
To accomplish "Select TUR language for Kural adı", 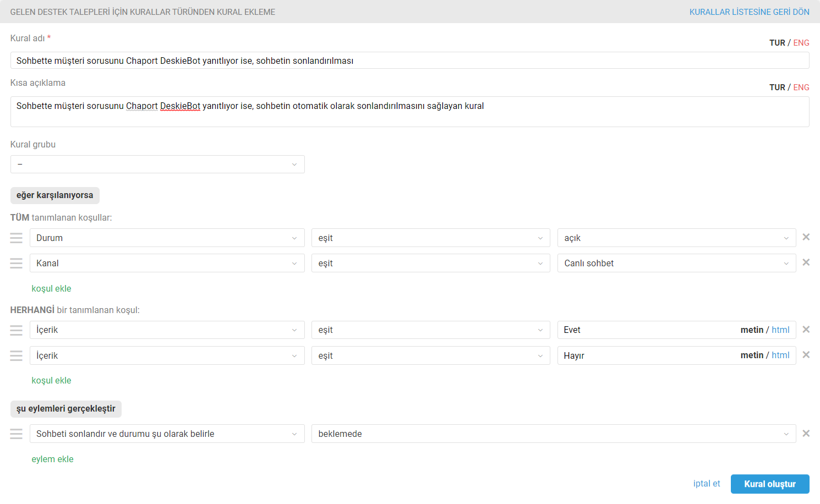I will (777, 43).
